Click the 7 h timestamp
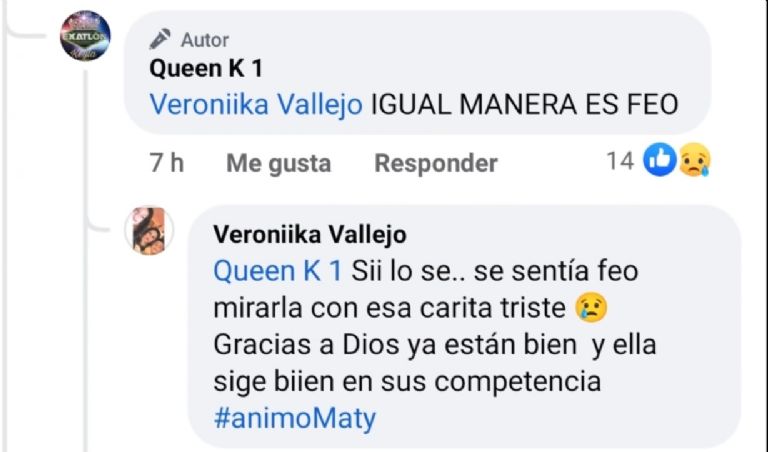The width and height of the screenshot is (768, 452). 166,162
